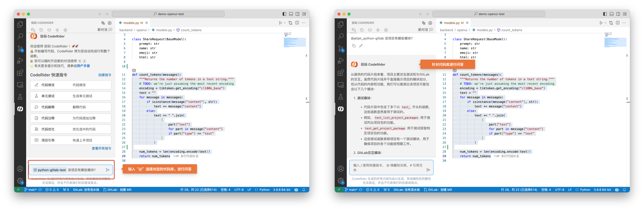Close the models.py tab in left window

coord(147,23)
